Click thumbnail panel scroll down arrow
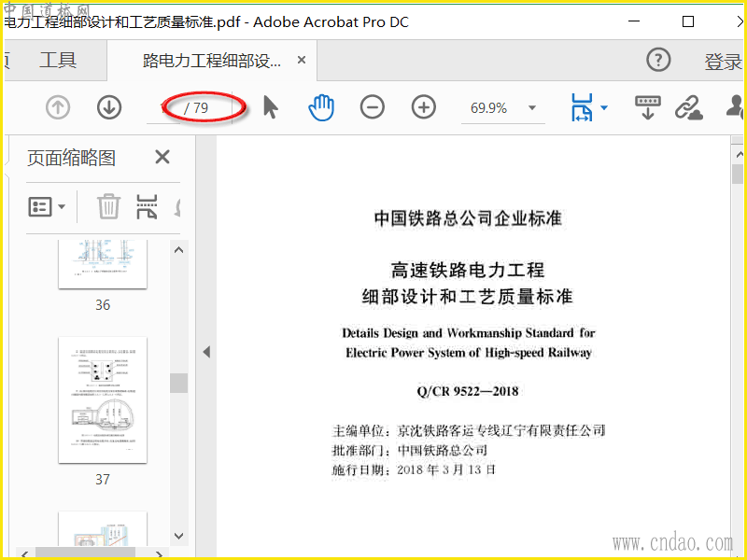 click(178, 536)
